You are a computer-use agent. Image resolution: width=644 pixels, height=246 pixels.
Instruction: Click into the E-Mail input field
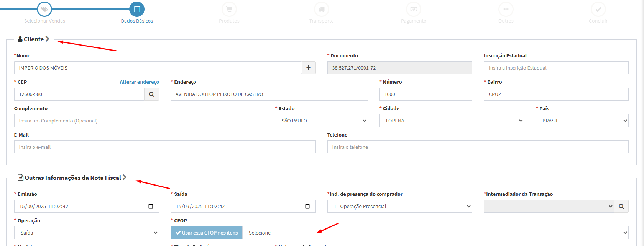click(x=165, y=147)
